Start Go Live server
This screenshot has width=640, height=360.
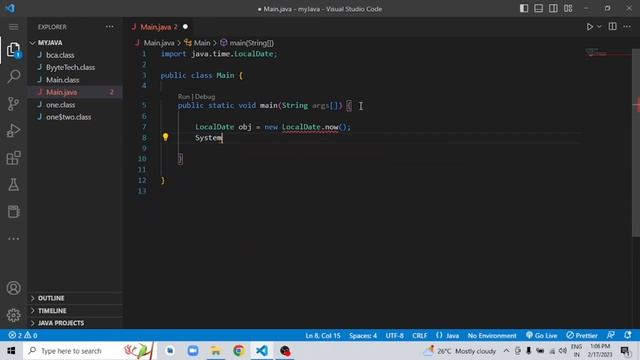[x=542, y=336]
